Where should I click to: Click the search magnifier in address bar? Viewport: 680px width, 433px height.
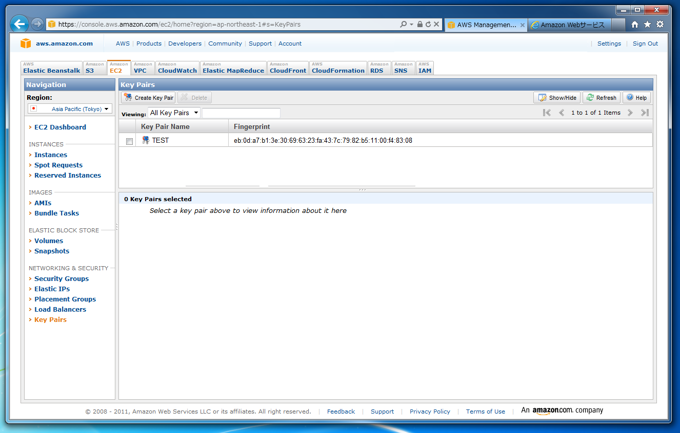[x=403, y=24]
